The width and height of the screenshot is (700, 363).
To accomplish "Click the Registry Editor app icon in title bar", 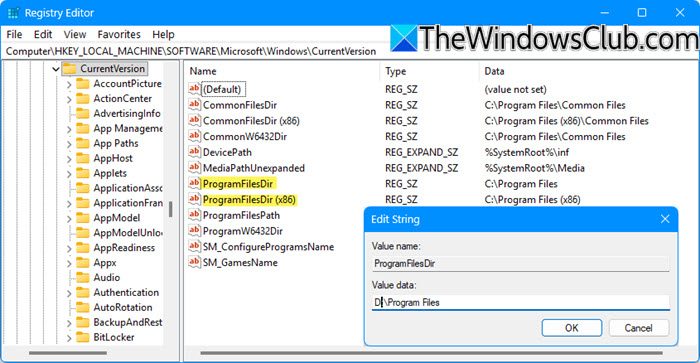I will [13, 13].
